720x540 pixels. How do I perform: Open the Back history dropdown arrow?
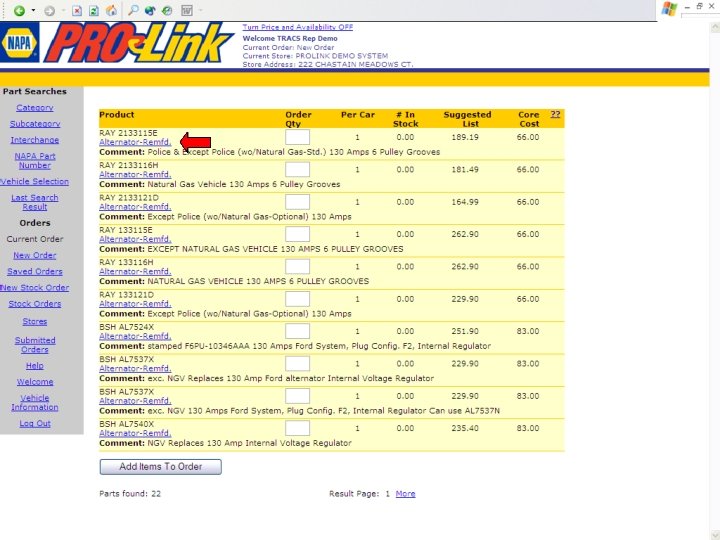point(33,11)
